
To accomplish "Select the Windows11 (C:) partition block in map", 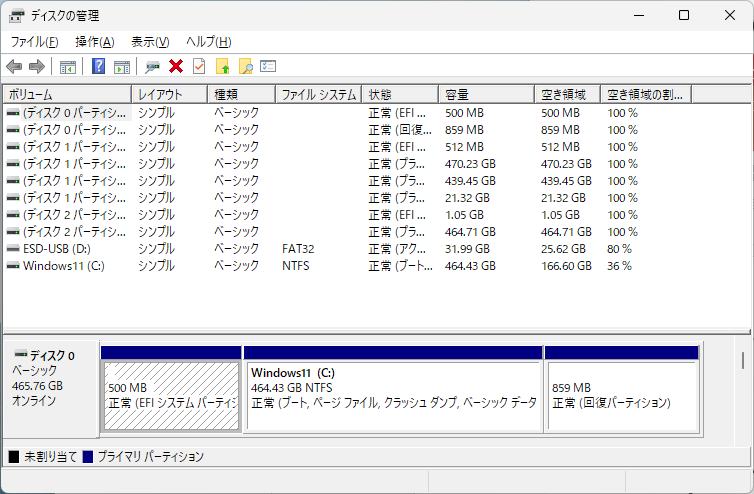I will pos(393,390).
